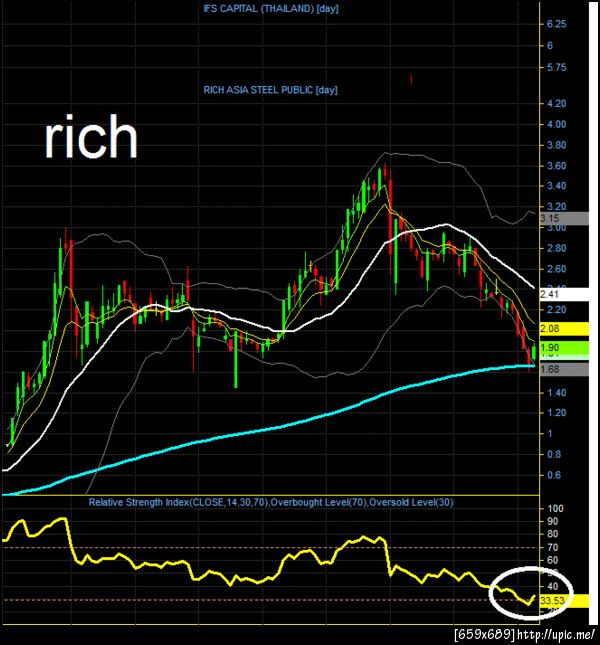This screenshot has height=645, width=600.
Task: Click the yellow 33.53 RSI value tag
Action: pyautogui.click(x=564, y=601)
